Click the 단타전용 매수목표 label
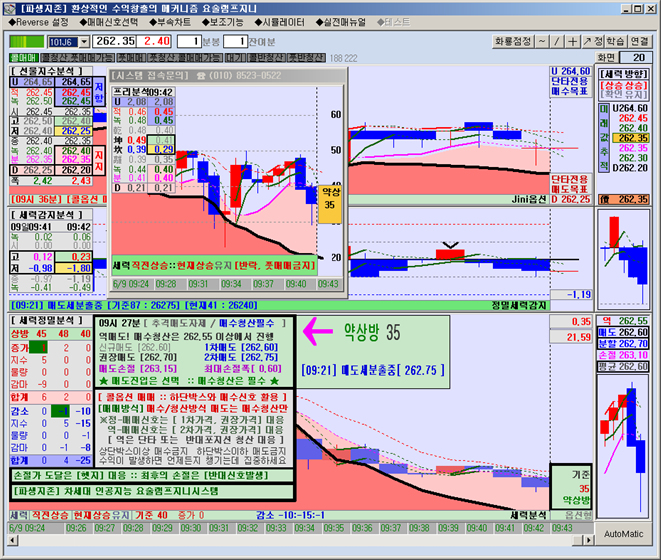 pyautogui.click(x=570, y=86)
